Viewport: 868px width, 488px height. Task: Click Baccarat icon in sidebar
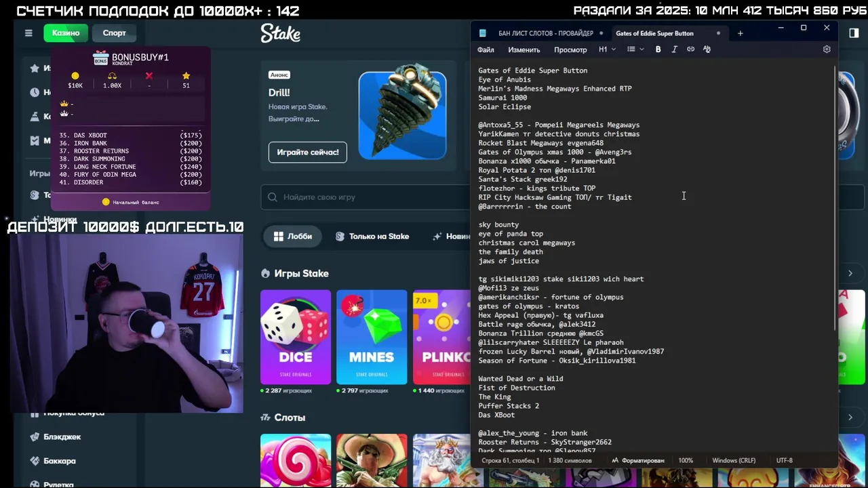tap(35, 461)
